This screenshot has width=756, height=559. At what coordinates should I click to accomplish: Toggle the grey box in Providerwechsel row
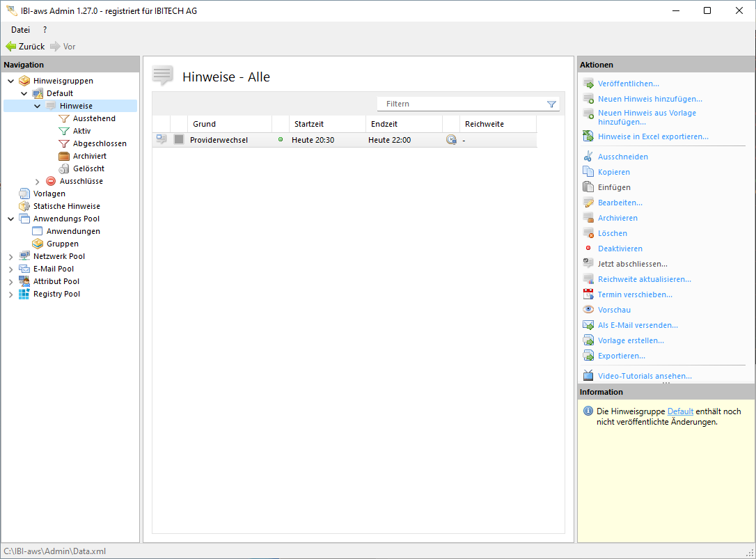point(179,140)
